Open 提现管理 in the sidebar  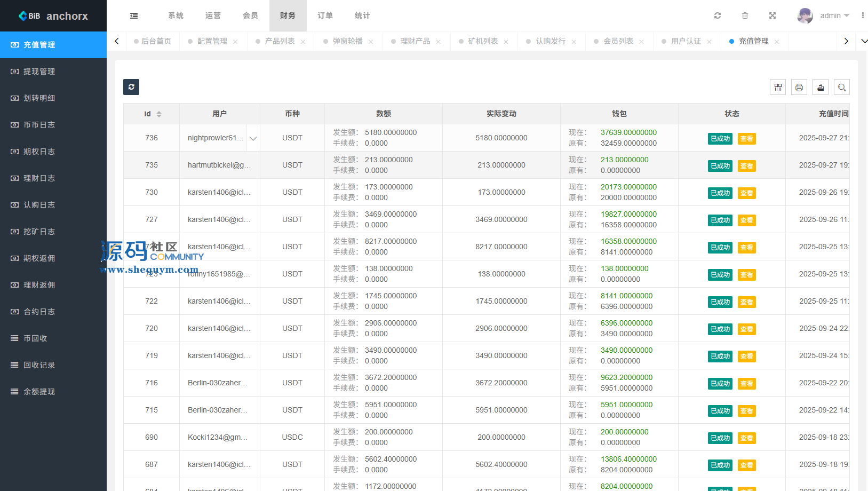pyautogui.click(x=39, y=72)
